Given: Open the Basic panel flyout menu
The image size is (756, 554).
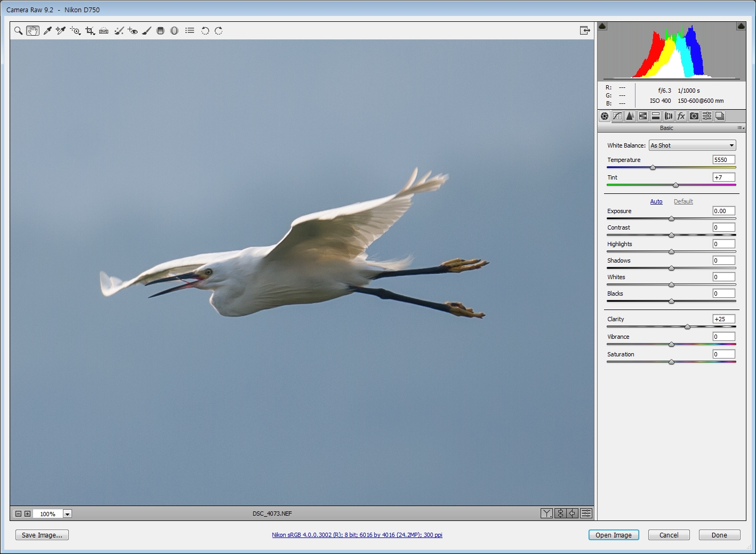Looking at the screenshot, I should pyautogui.click(x=740, y=128).
